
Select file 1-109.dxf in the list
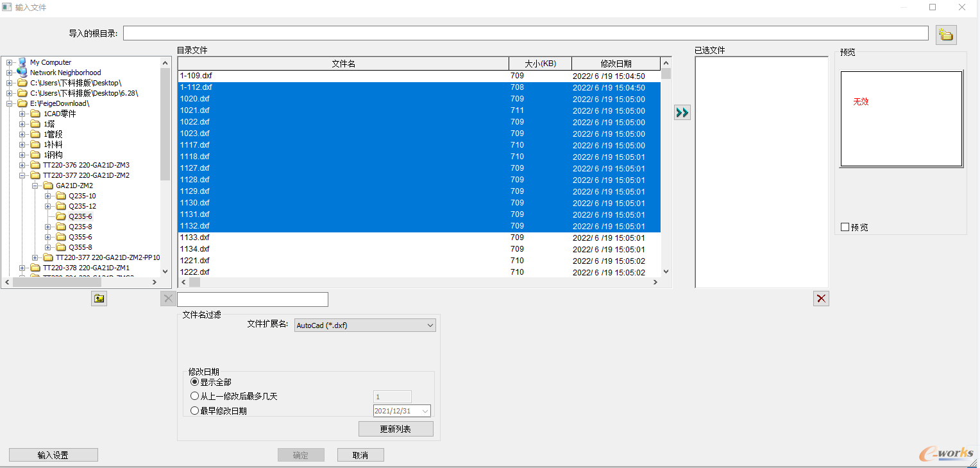click(x=419, y=76)
